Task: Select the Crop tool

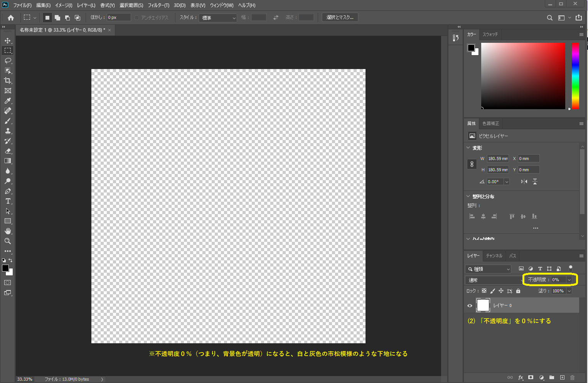Action: click(8, 81)
